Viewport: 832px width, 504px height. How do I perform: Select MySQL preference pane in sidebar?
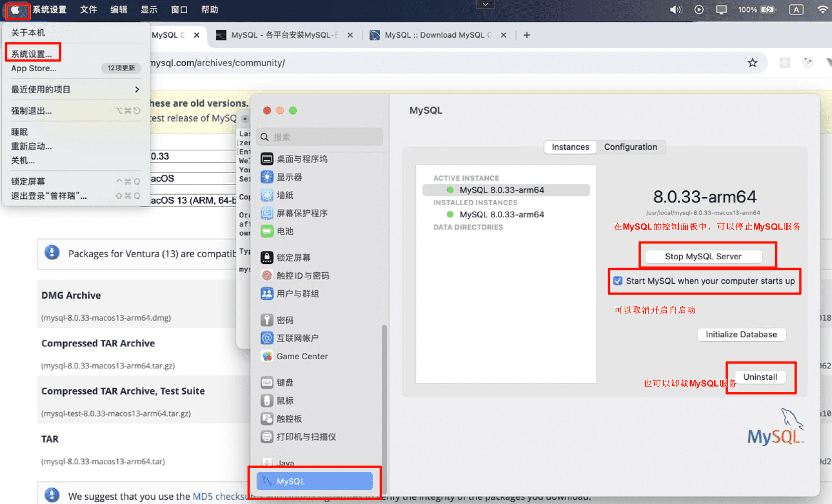[x=315, y=481]
